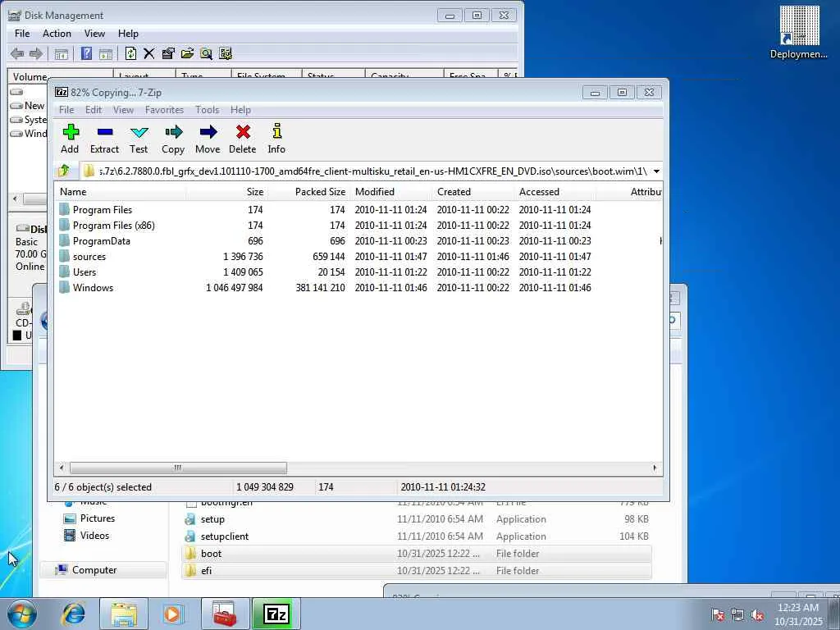This screenshot has width=840, height=630.
Task: Open 7-Zip Edit menu
Action: click(94, 109)
